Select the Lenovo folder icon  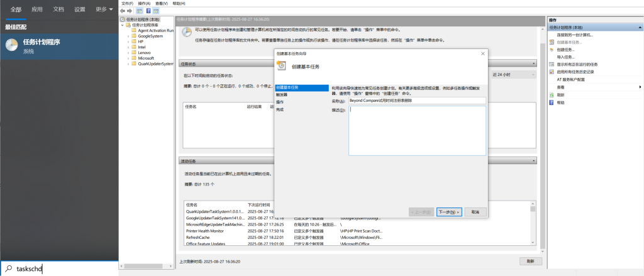click(x=134, y=53)
